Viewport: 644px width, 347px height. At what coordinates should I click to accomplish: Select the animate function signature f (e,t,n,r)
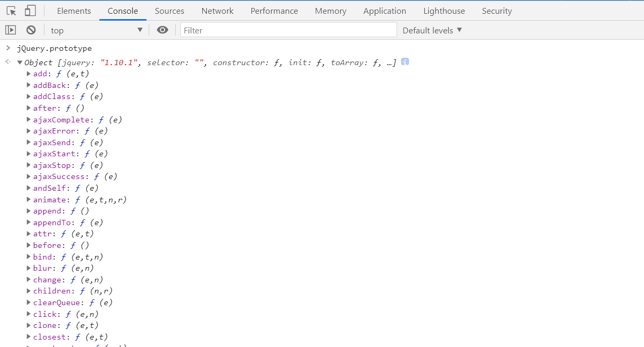(x=101, y=200)
